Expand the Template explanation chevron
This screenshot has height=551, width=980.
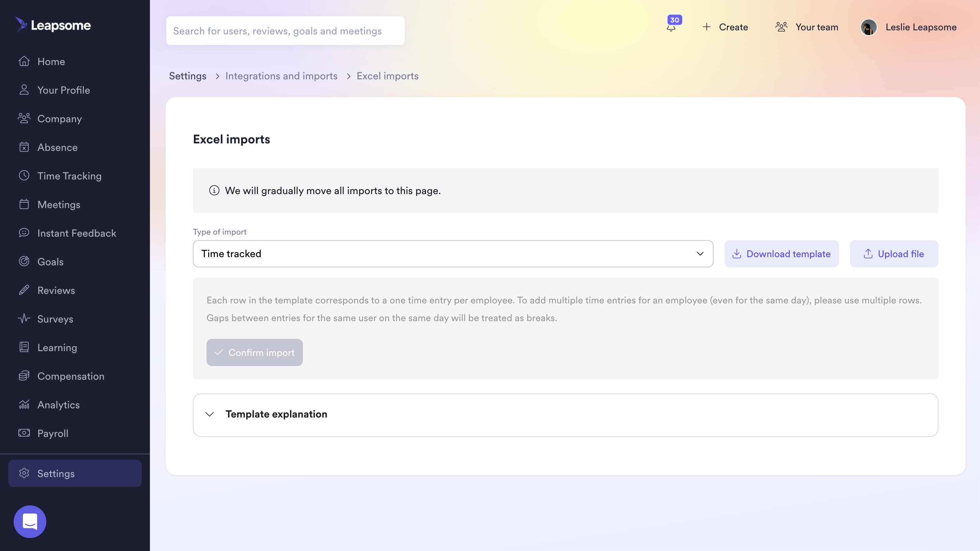click(210, 414)
